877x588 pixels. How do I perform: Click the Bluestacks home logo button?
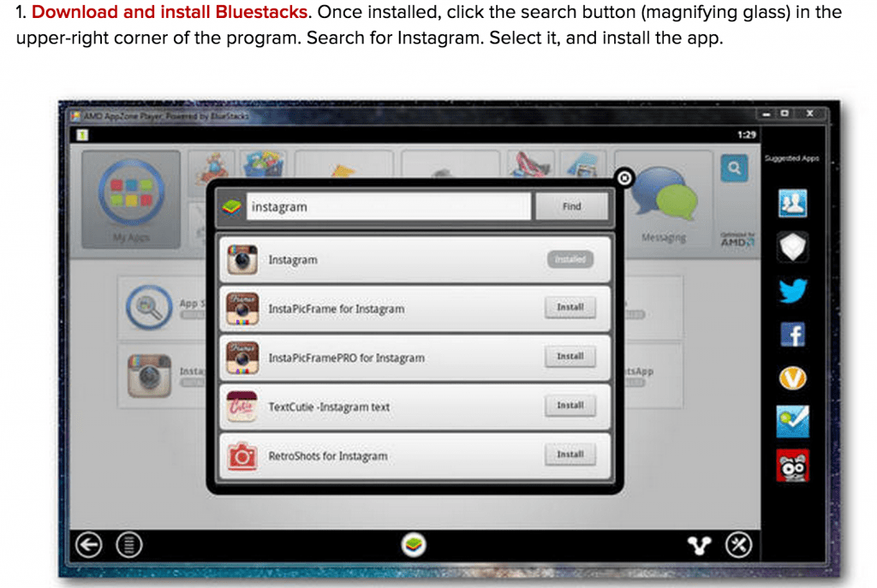click(x=414, y=544)
